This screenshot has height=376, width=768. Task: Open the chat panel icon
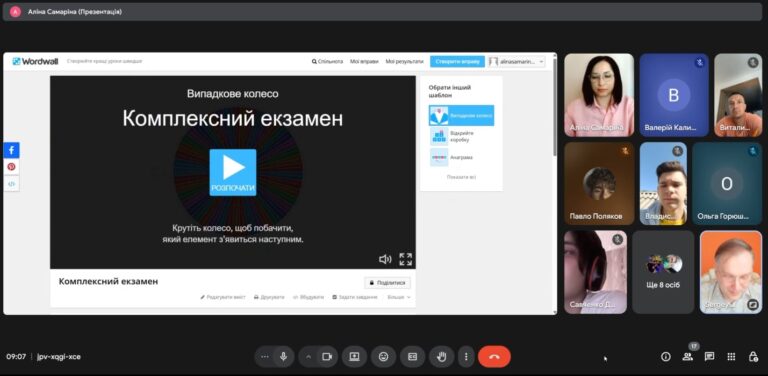click(709, 357)
